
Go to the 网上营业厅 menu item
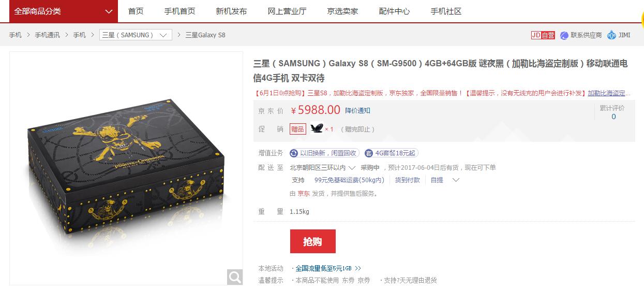[287, 11]
